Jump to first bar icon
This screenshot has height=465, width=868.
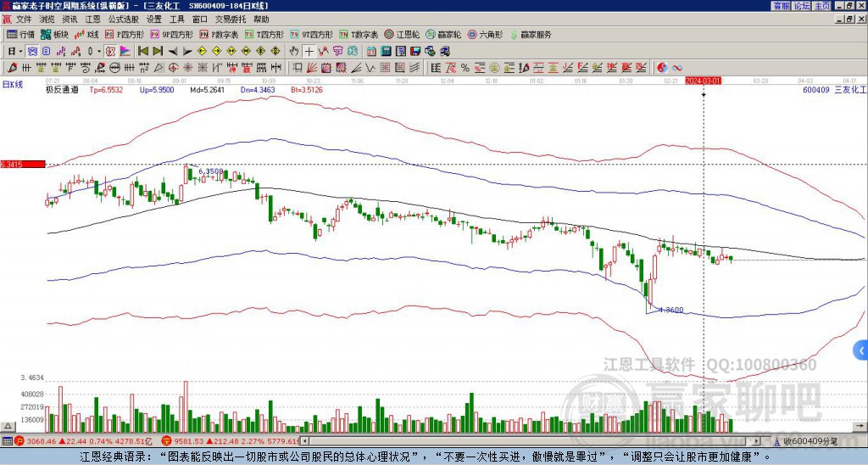(x=142, y=52)
